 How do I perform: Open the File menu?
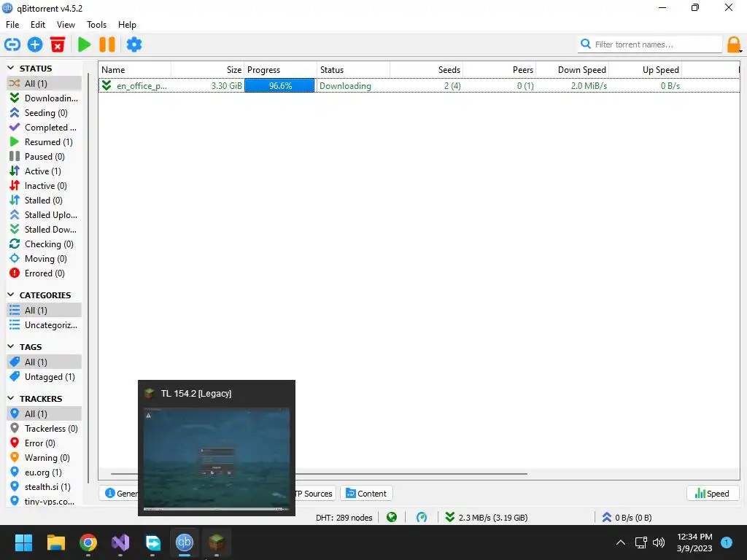[12, 25]
